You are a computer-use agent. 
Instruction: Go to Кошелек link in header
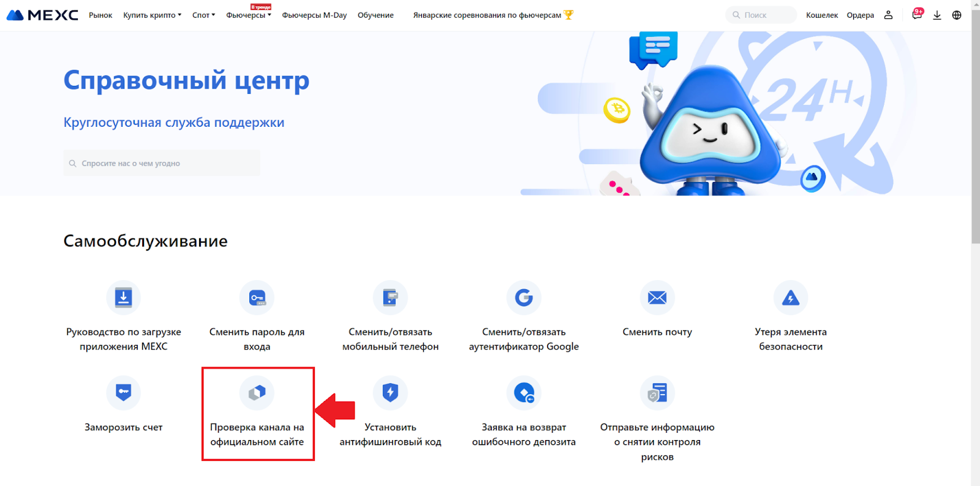822,15
